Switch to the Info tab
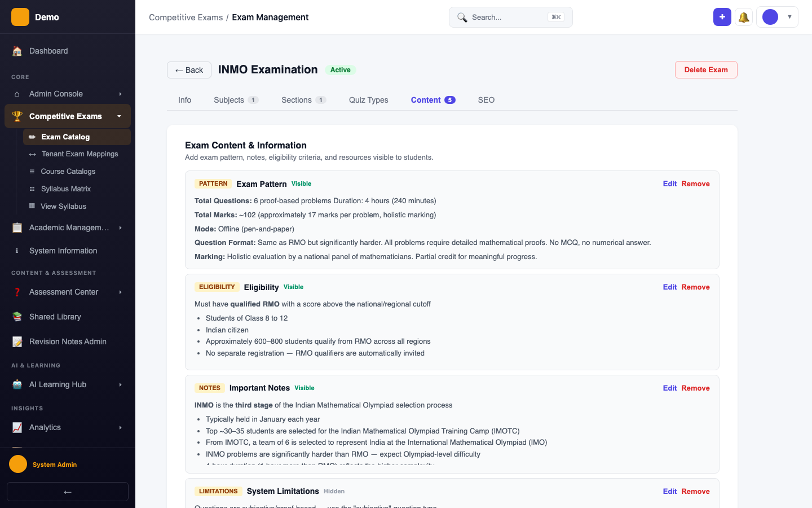Image resolution: width=812 pixels, height=508 pixels. point(185,100)
